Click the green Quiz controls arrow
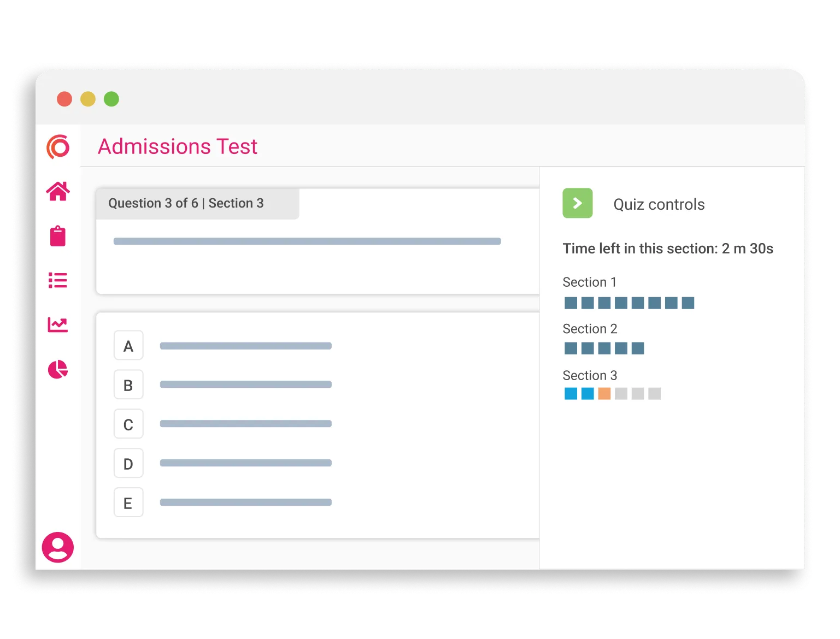 pyautogui.click(x=578, y=203)
